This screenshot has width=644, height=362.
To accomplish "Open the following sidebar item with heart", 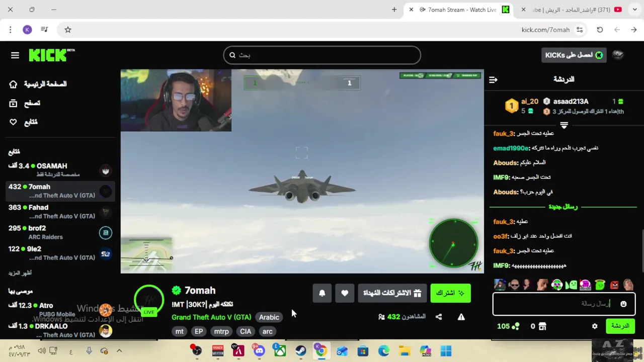I will [24, 122].
